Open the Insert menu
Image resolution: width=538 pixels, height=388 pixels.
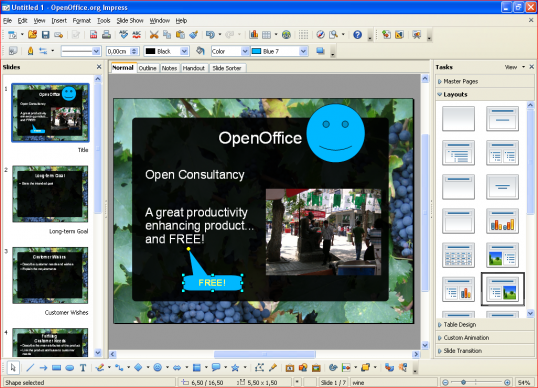click(59, 21)
